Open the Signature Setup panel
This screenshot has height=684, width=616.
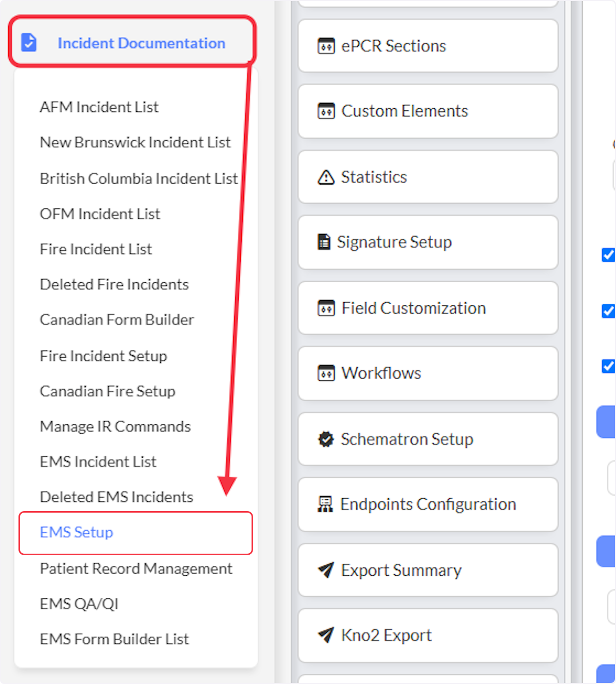(428, 242)
